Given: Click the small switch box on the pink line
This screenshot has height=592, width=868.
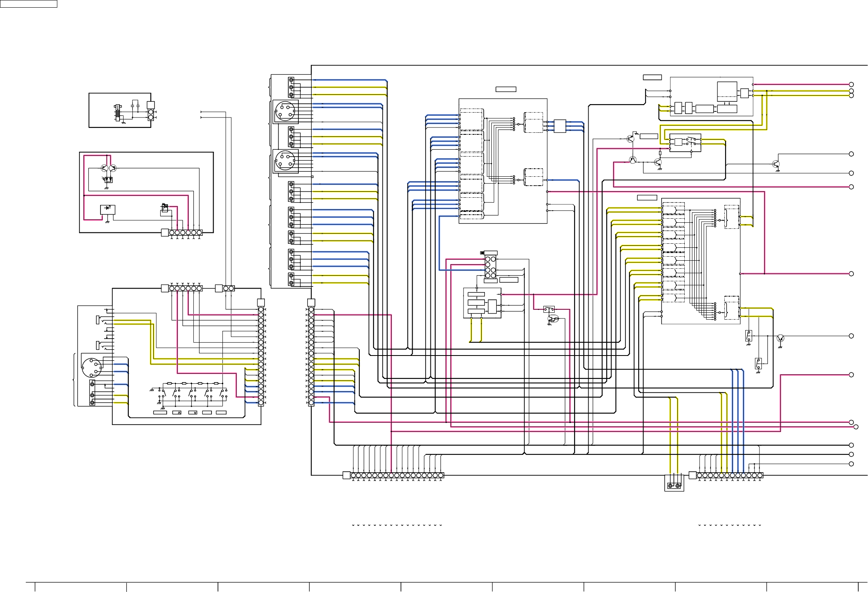Looking at the screenshot, I should pyautogui.click(x=549, y=310).
